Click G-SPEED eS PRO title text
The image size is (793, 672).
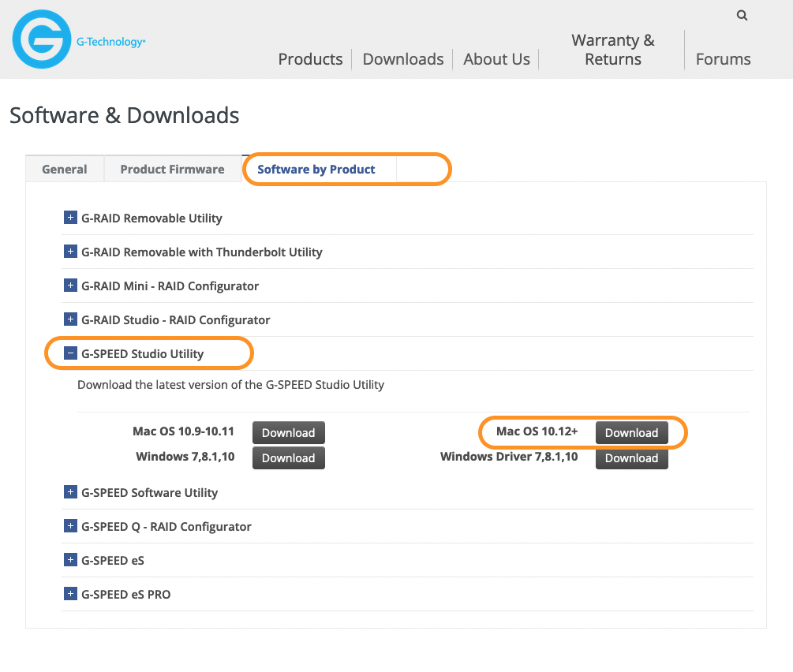coord(126,594)
